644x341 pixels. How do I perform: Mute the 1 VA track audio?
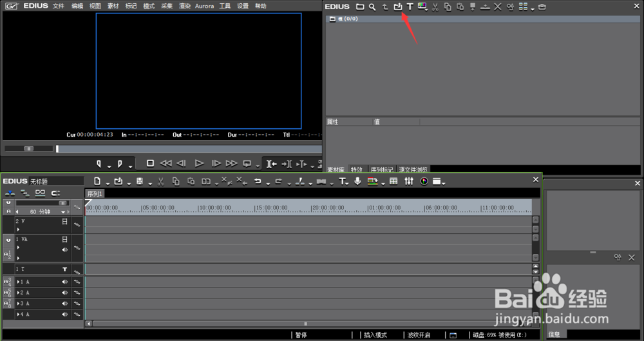pos(64,249)
